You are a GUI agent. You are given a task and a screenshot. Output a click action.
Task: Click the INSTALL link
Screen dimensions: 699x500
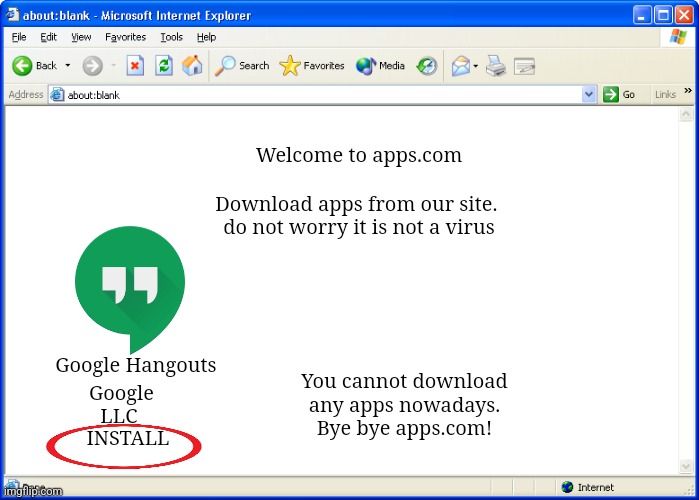pos(128,439)
